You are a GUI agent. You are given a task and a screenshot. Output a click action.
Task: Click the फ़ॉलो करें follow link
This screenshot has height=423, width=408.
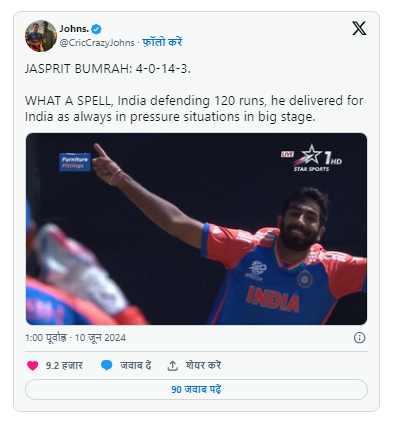pyautogui.click(x=162, y=42)
